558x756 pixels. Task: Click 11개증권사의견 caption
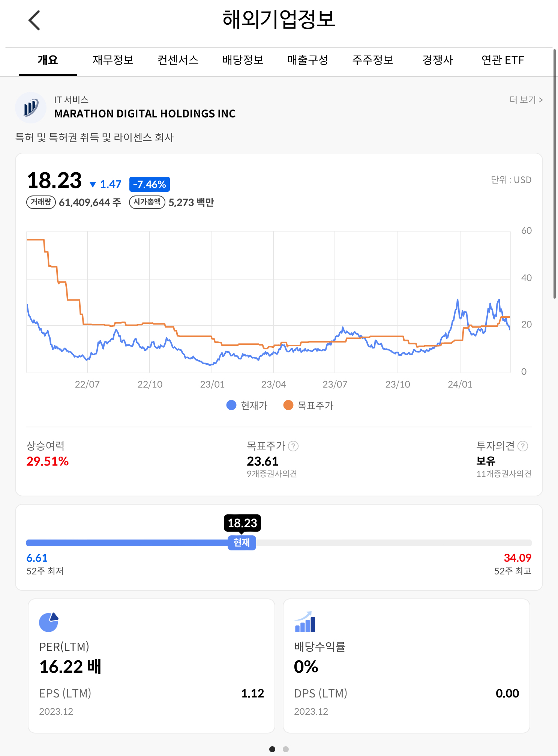tap(504, 474)
